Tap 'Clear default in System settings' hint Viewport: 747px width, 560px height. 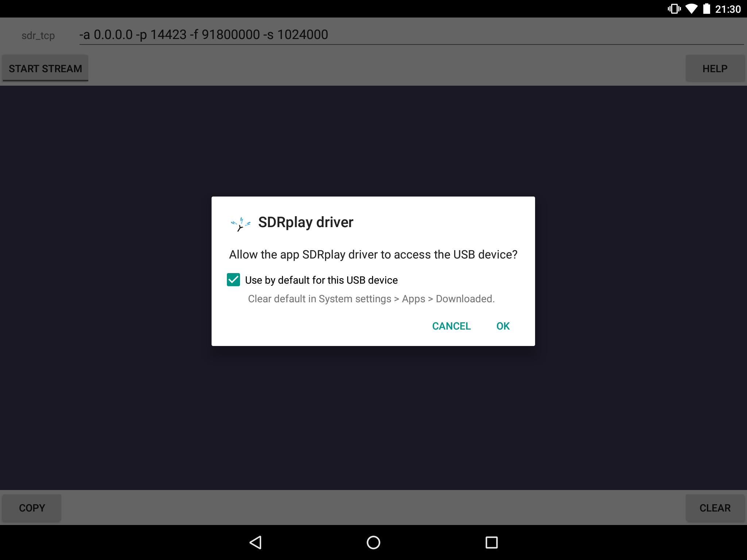click(x=371, y=299)
